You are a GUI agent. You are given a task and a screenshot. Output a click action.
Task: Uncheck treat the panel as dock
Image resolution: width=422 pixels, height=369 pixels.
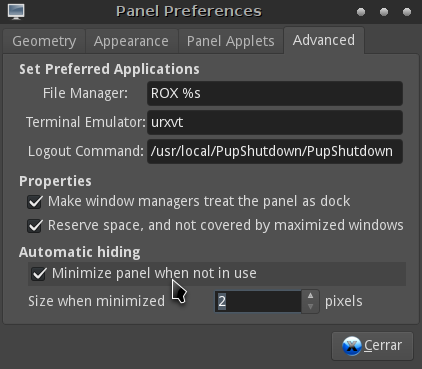coord(35,202)
